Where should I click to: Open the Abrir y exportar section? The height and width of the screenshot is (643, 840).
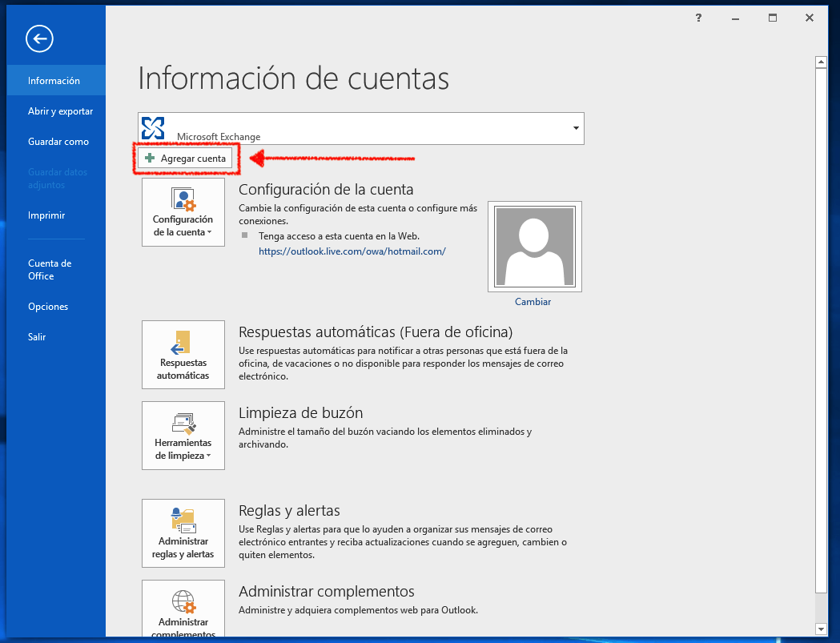tap(60, 111)
